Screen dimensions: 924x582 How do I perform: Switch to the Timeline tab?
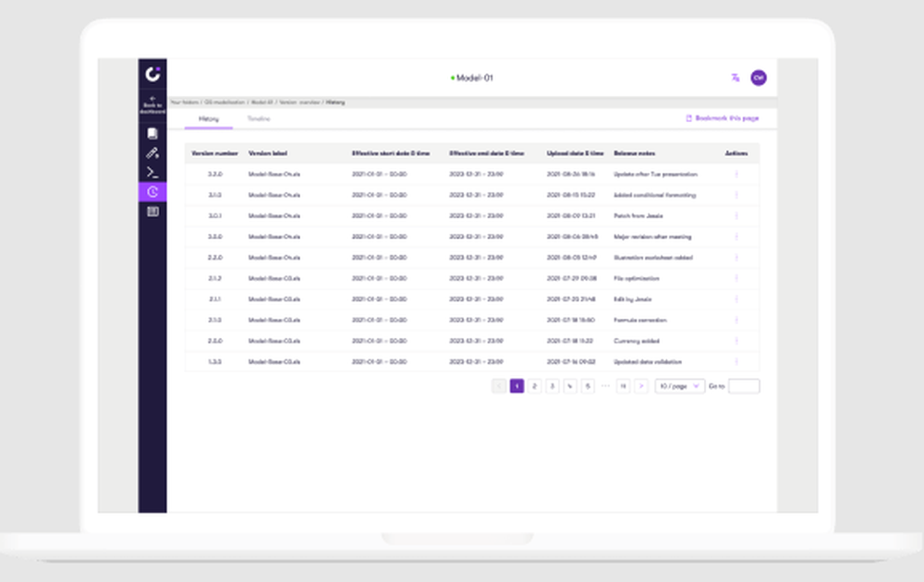click(259, 119)
